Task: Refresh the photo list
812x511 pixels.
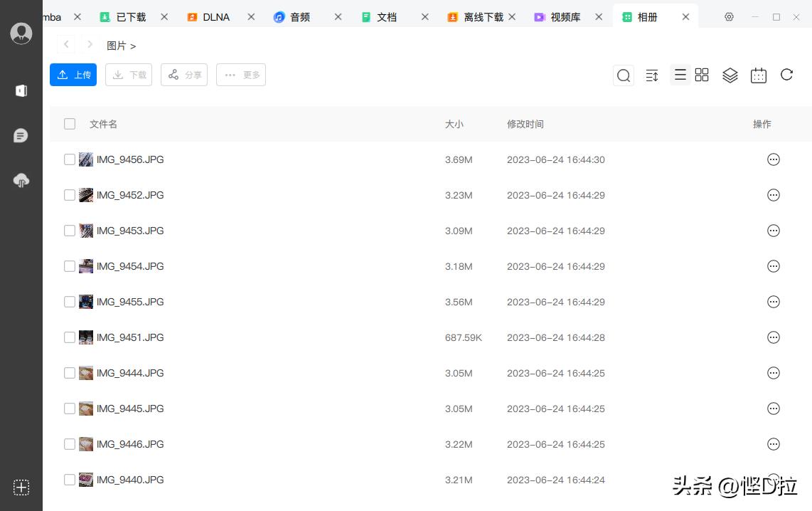Action: tap(786, 75)
